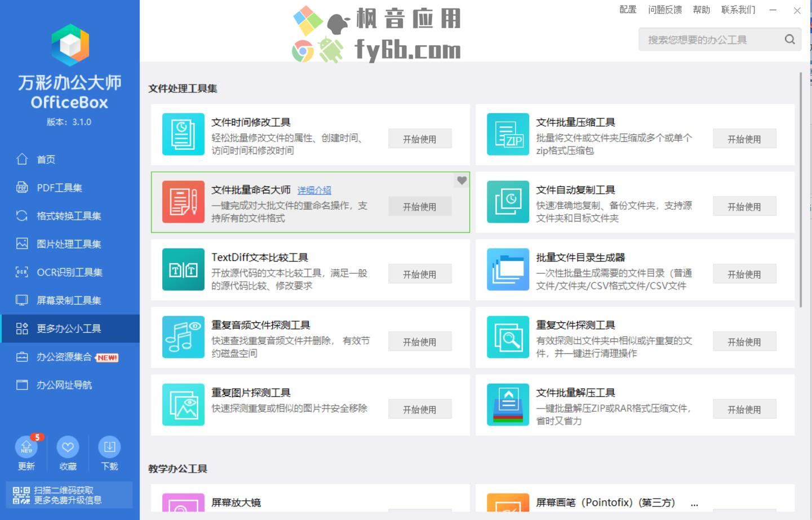Open 配置 in the top bar

(628, 10)
